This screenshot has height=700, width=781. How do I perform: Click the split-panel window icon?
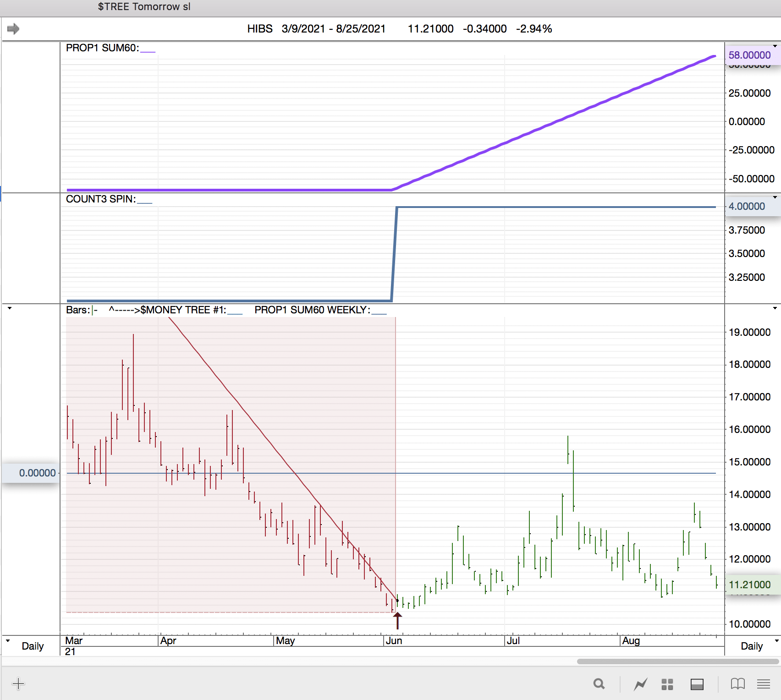[697, 684]
